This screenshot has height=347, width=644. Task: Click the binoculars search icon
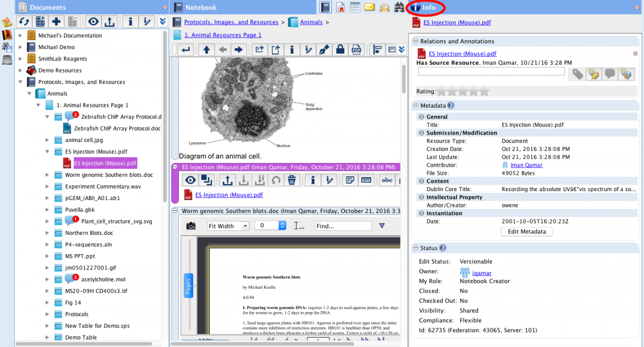click(399, 7)
